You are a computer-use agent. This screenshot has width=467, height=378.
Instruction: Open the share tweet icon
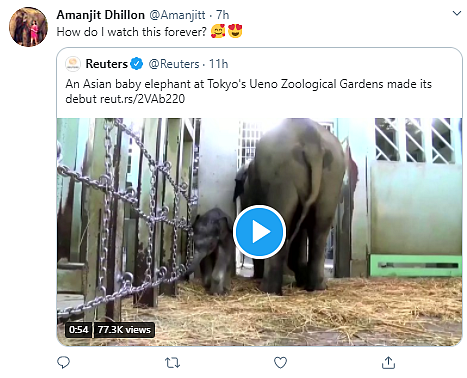388,363
